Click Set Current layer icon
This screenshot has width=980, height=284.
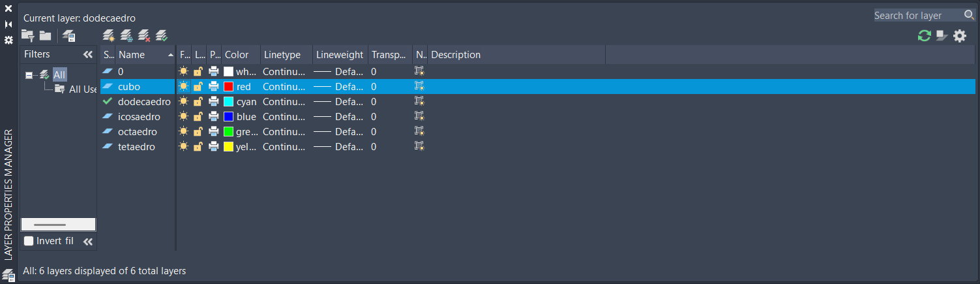point(162,35)
